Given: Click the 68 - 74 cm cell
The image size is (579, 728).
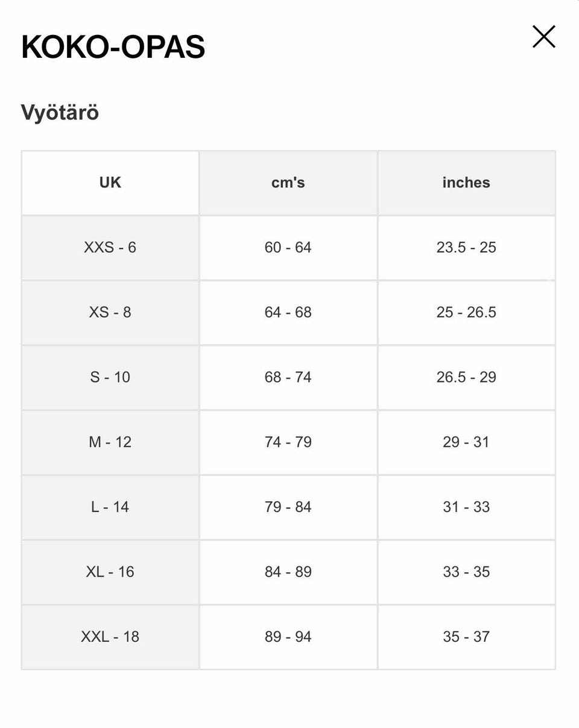Looking at the screenshot, I should pos(288,378).
